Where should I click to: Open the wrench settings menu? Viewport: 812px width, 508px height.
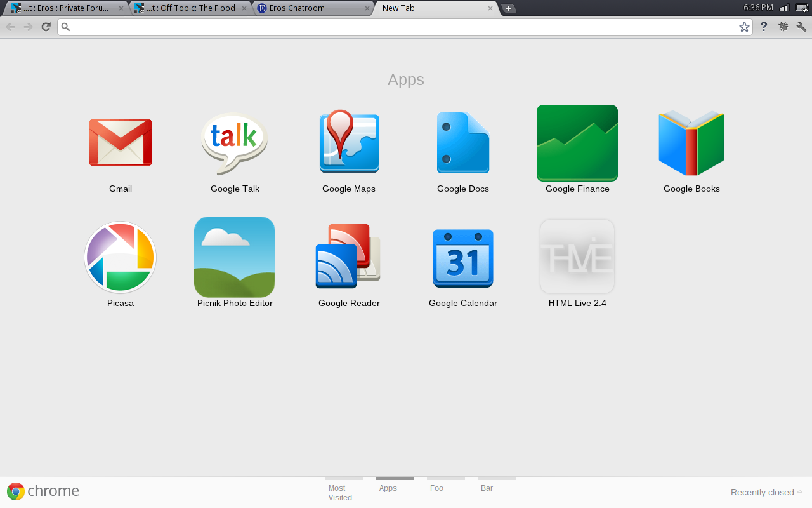[801, 27]
